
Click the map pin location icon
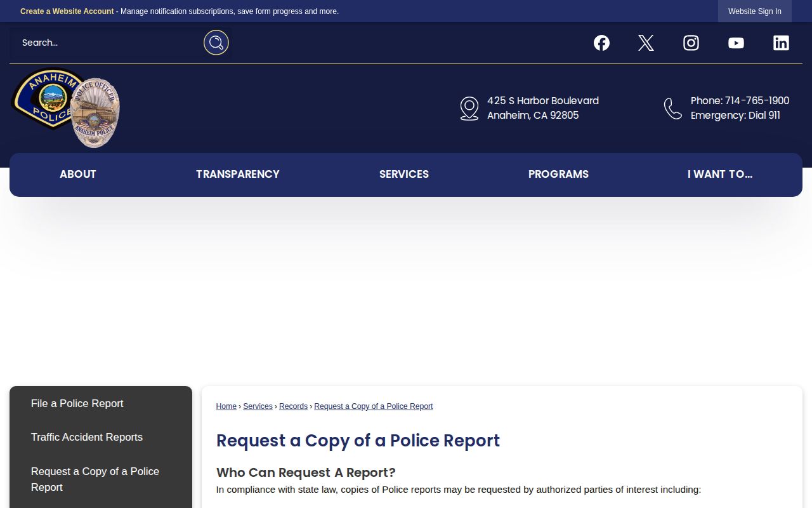coord(469,108)
